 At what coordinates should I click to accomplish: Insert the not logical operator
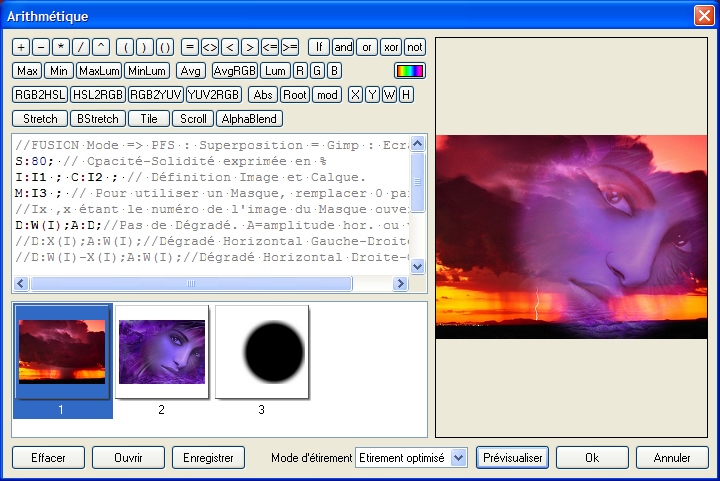point(415,47)
